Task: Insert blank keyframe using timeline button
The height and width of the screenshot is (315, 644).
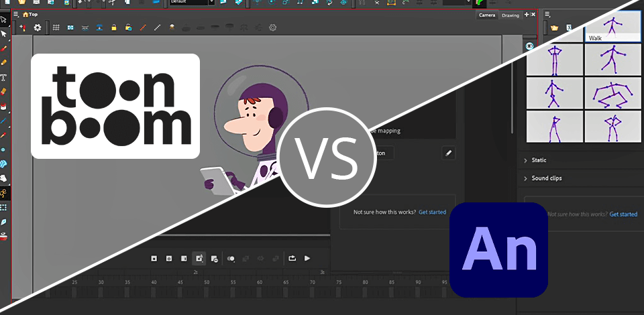Action: coord(169,259)
